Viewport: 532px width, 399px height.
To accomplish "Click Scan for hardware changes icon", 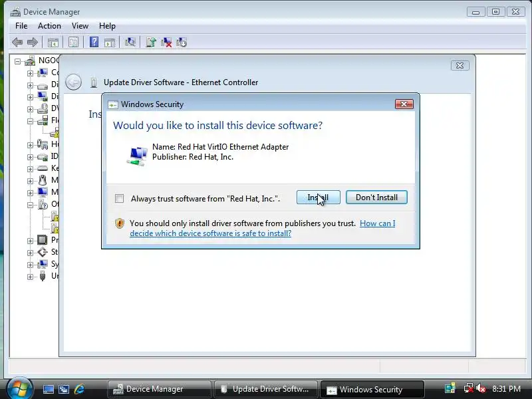I will coord(130,42).
